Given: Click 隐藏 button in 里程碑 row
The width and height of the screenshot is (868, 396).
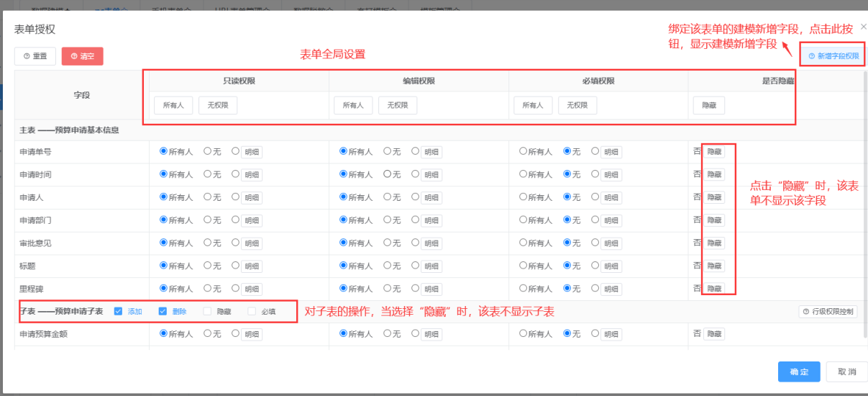Looking at the screenshot, I should click(x=713, y=289).
